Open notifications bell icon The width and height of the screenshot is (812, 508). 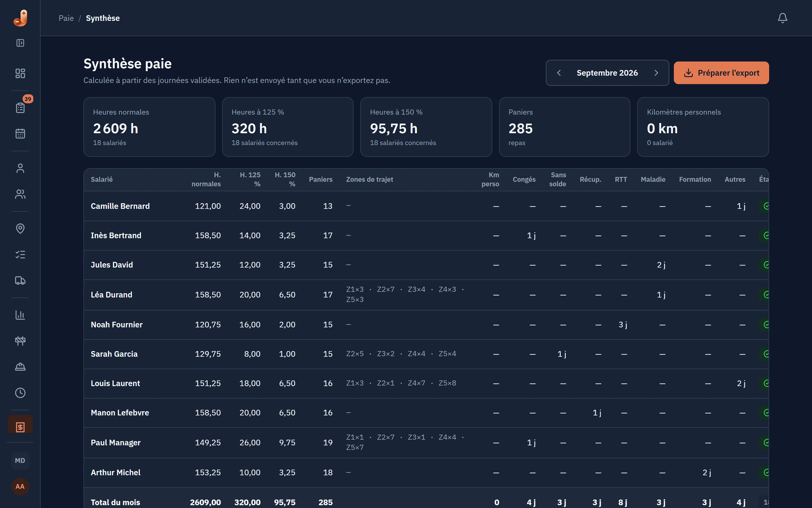coord(782,18)
